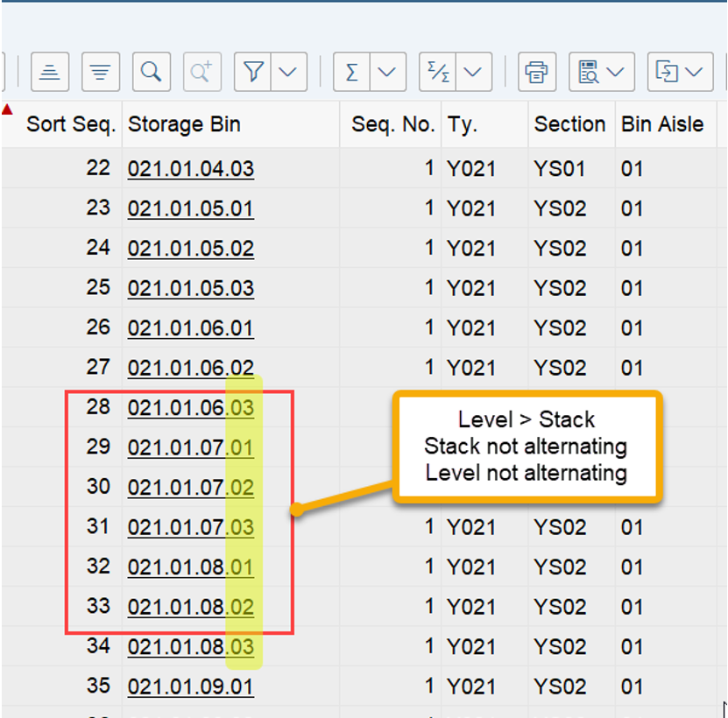Viewport: 728px width, 718px height.
Task: Open the Total dropdown arrow
Action: point(387,72)
